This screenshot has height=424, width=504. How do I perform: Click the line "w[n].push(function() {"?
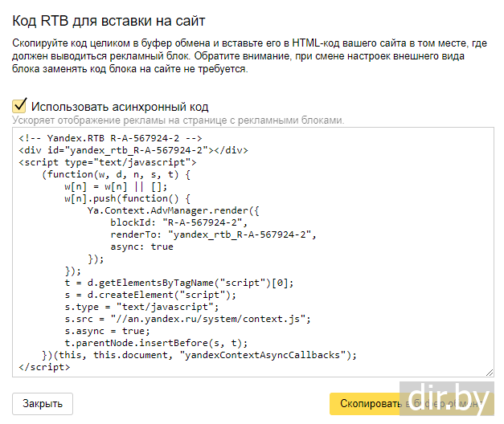pos(127,199)
